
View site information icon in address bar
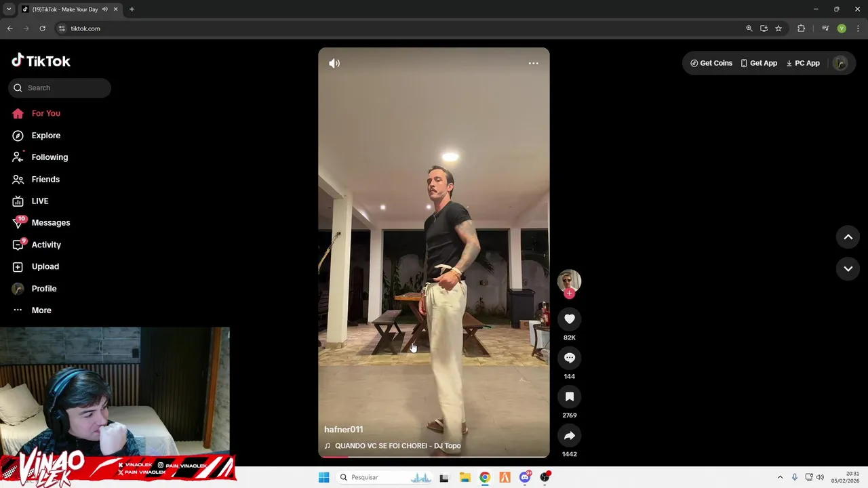coord(62,28)
